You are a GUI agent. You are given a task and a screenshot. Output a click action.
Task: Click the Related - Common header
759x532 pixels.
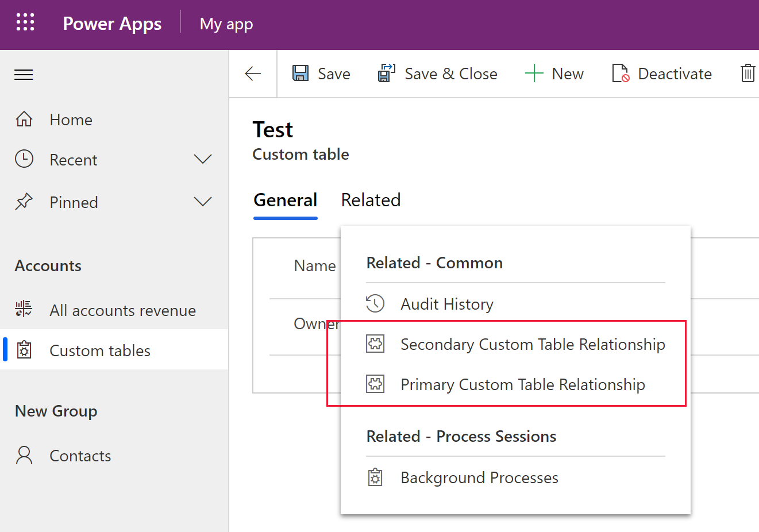coord(434,263)
